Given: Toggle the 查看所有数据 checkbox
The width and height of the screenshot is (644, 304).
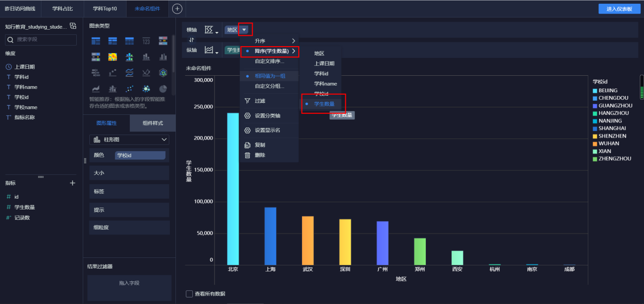Looking at the screenshot, I should point(189,294).
